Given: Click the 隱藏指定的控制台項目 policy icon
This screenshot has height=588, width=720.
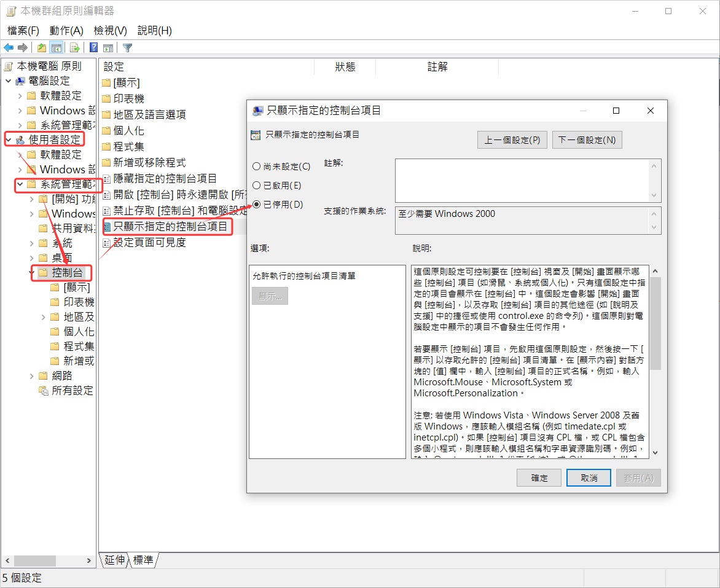Looking at the screenshot, I should click(106, 179).
